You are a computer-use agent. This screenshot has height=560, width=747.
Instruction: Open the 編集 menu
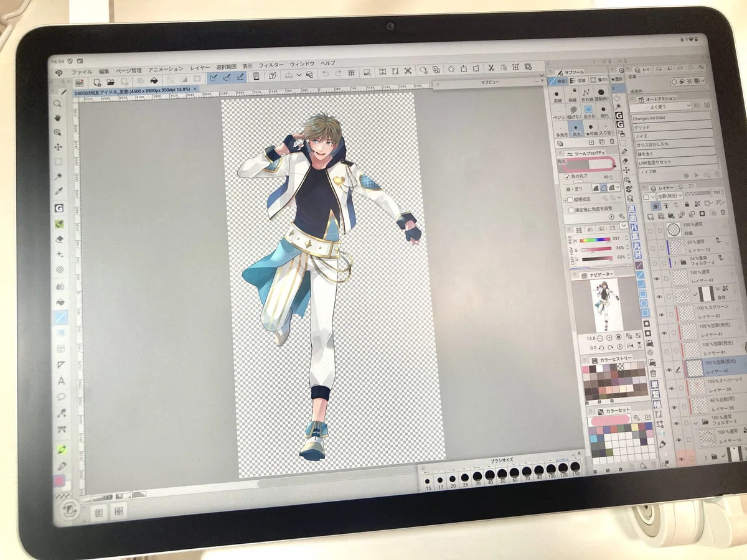104,70
